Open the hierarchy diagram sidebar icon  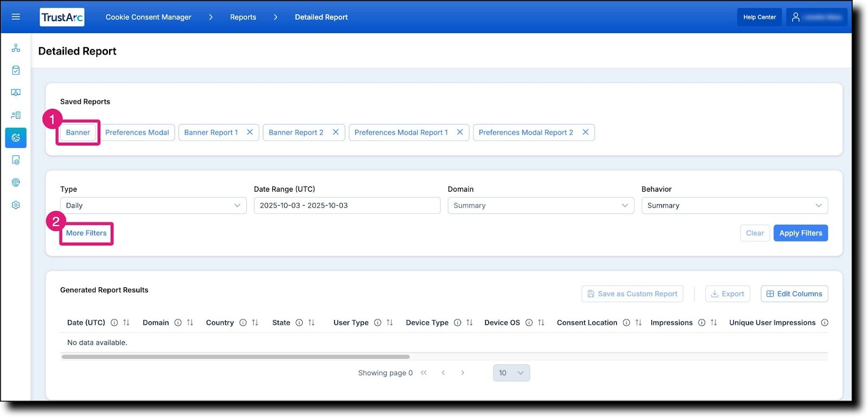pyautogui.click(x=16, y=48)
